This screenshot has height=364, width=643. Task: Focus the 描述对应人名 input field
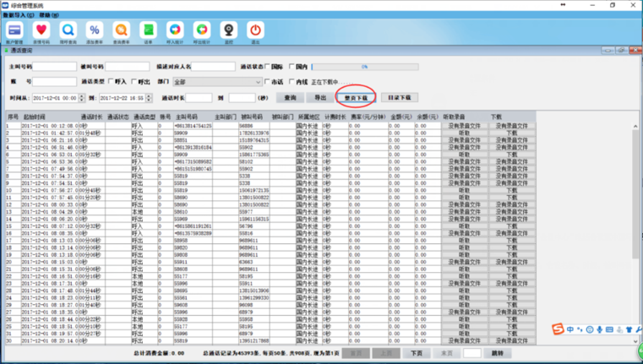pyautogui.click(x=213, y=67)
